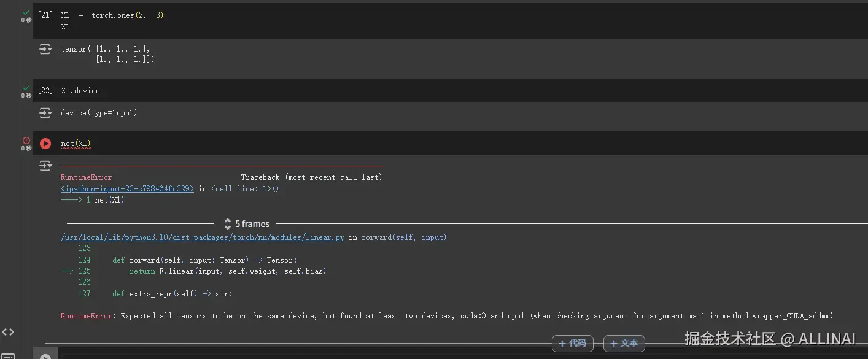
Task: Run the net(X1) cell
Action: point(45,144)
